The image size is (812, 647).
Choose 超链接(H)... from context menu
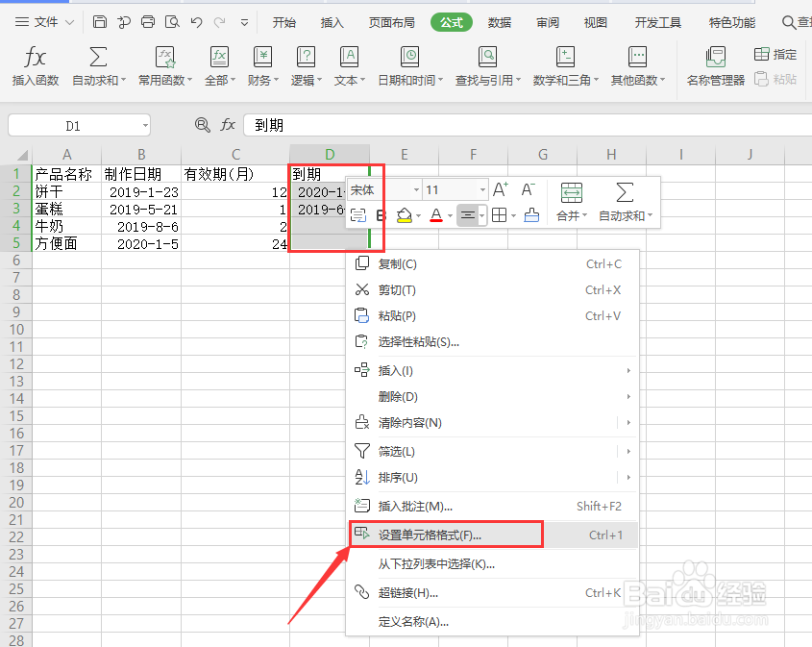[x=492, y=592]
